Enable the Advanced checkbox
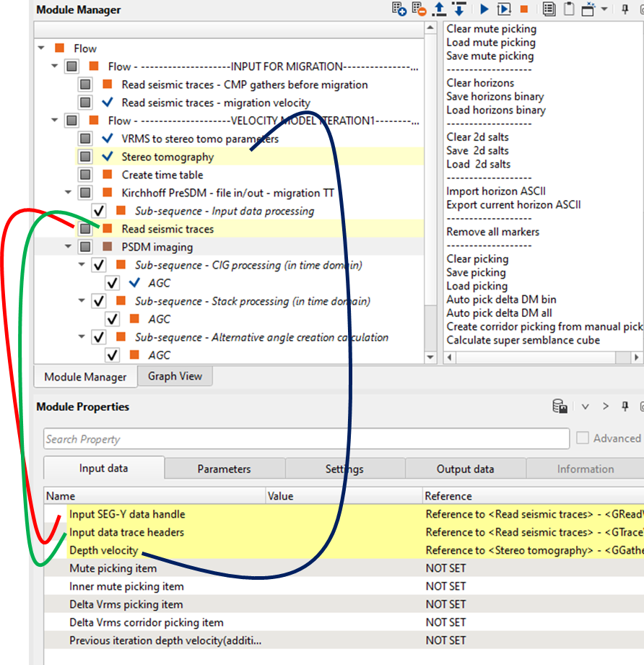 [583, 438]
